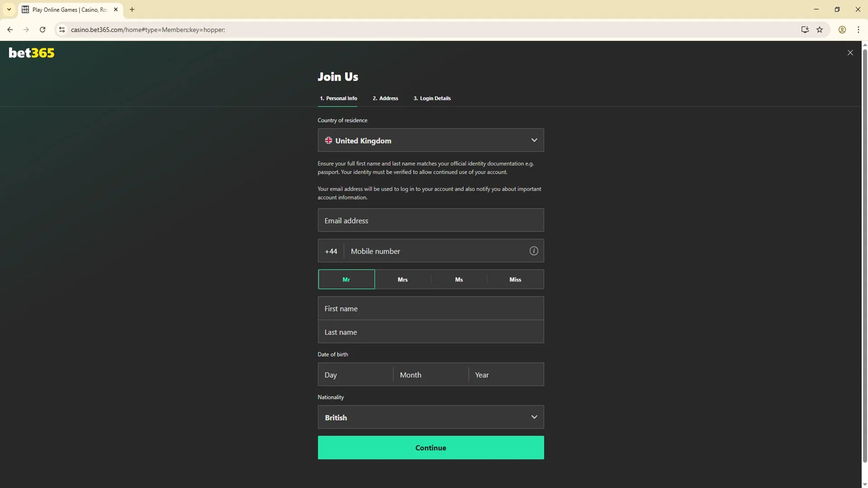Reload the page with browser refresh icon

click(42, 30)
